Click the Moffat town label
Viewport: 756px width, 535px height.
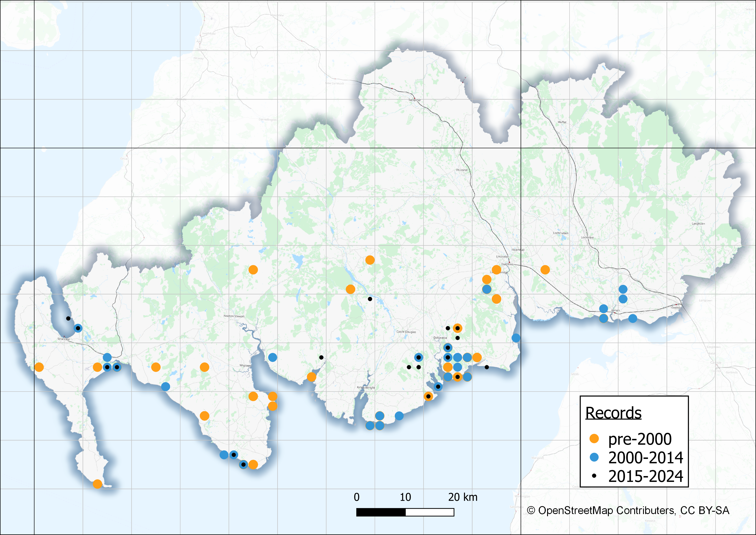(x=562, y=122)
